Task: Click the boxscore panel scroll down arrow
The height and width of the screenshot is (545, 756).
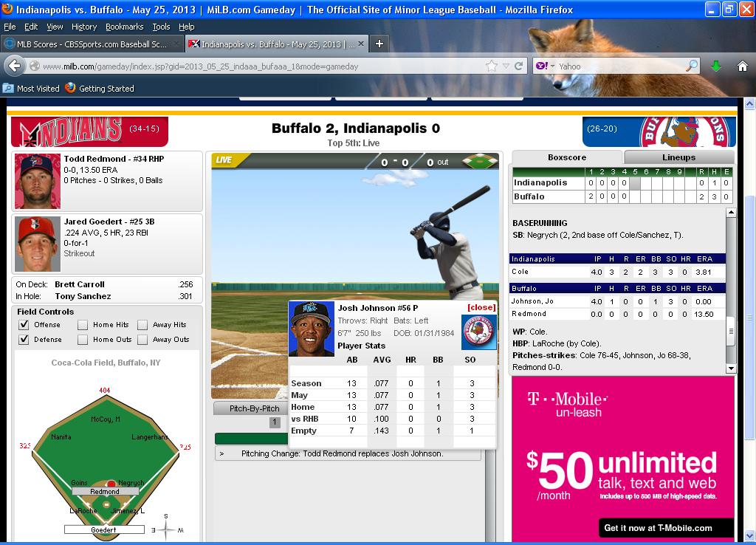Action: click(731, 369)
